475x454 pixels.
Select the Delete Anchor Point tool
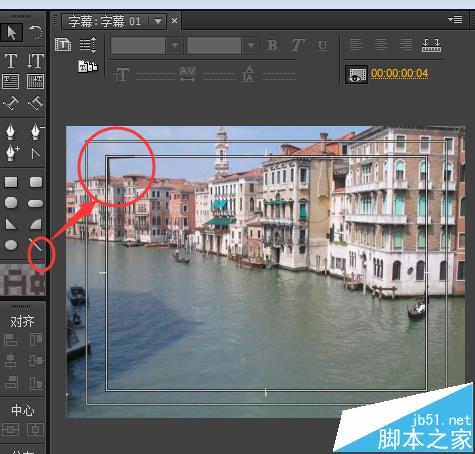coord(36,131)
